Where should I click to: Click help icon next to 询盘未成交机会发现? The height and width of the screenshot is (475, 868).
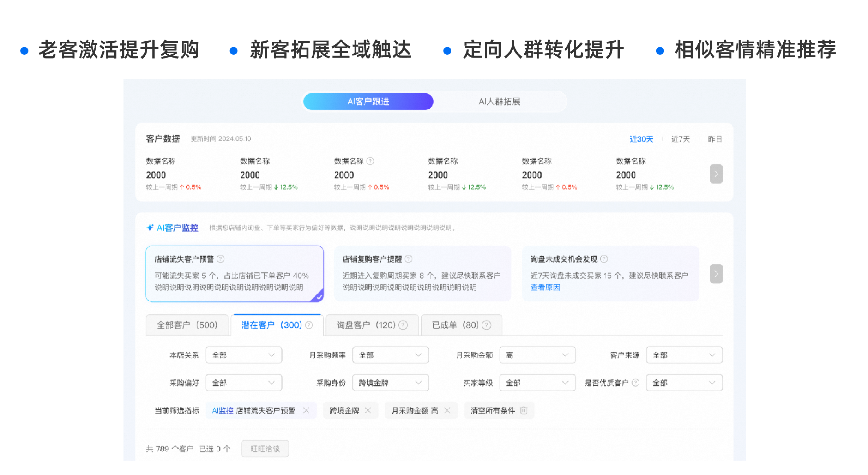(604, 259)
